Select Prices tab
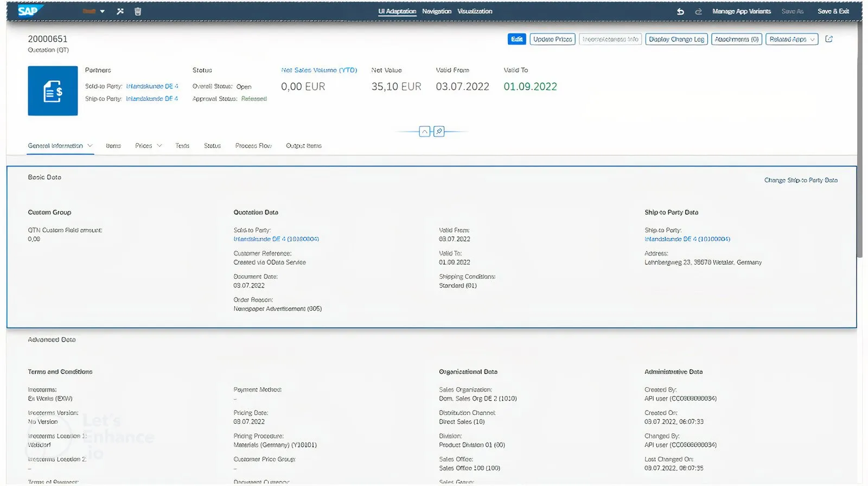The height and width of the screenshot is (486, 868). pos(144,145)
